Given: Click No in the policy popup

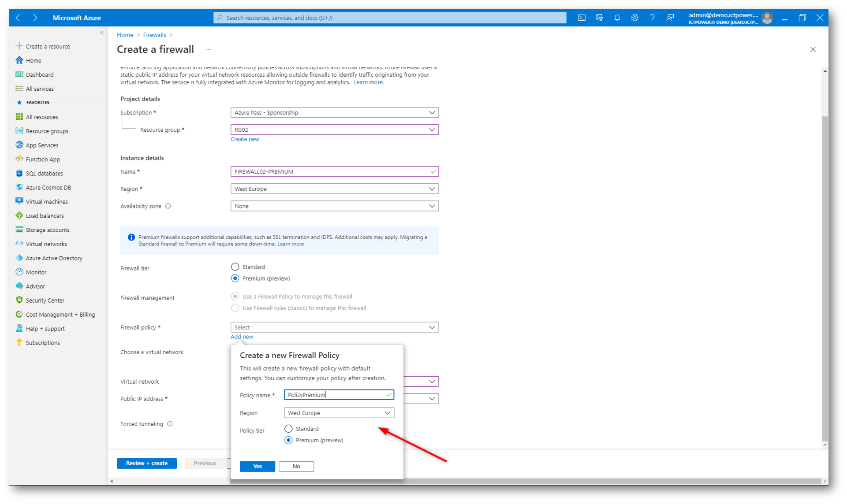Looking at the screenshot, I should coord(296,466).
